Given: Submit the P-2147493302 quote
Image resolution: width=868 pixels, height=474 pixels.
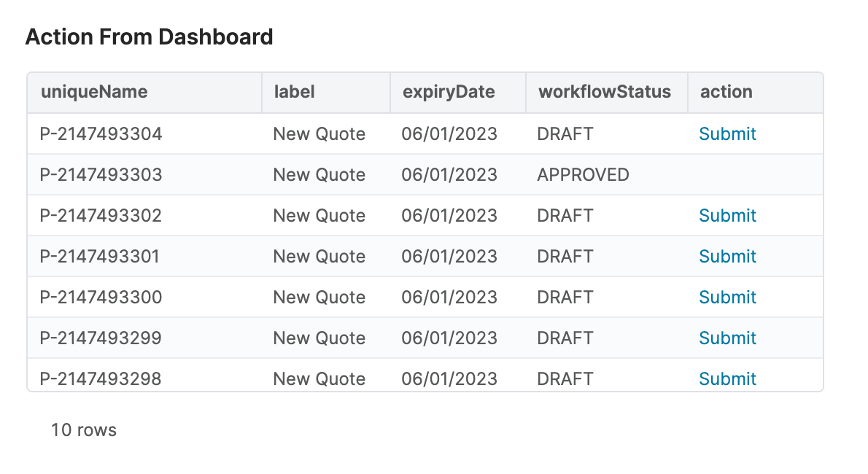Looking at the screenshot, I should pyautogui.click(x=727, y=216).
